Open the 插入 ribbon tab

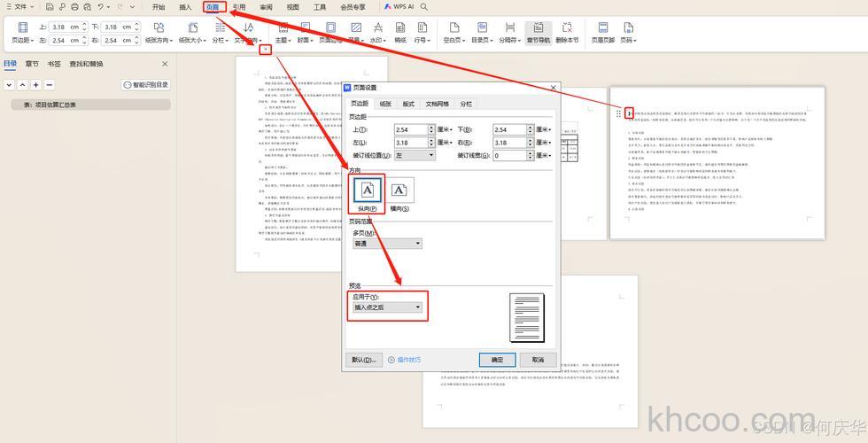click(185, 7)
